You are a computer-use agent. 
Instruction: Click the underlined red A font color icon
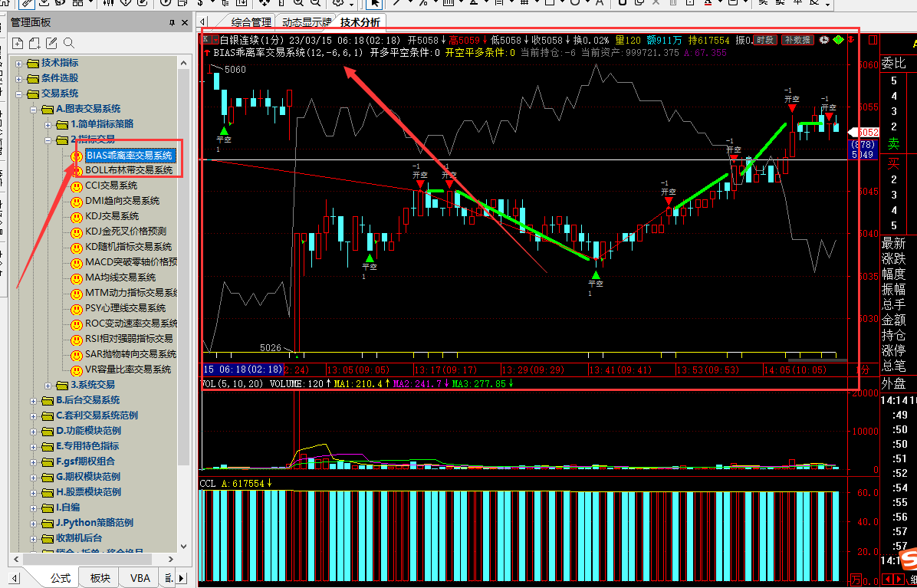pyautogui.click(x=708, y=2)
